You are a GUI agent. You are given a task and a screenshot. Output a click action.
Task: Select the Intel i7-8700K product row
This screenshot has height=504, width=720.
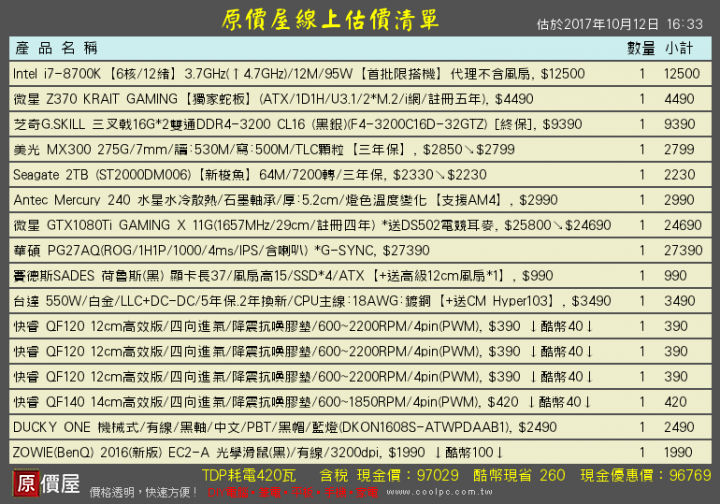pos(360,73)
